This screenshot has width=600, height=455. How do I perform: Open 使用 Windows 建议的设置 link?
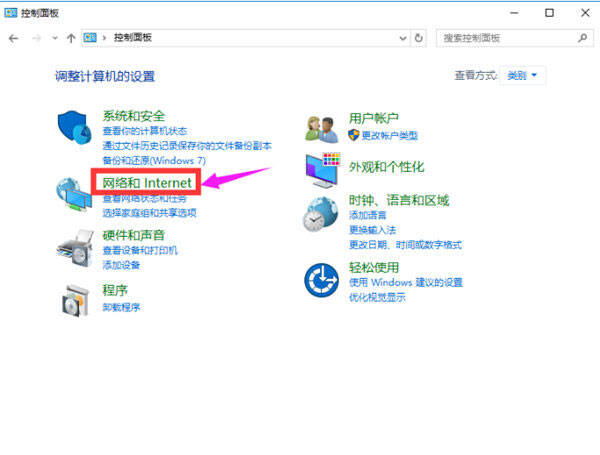pyautogui.click(x=406, y=282)
